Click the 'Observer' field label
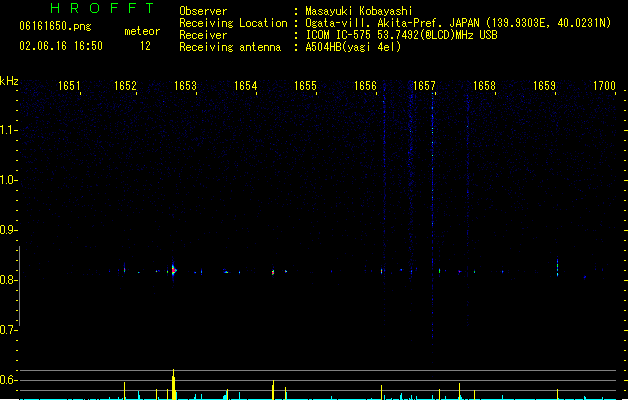Screen dimensions: 629x400 203,11
